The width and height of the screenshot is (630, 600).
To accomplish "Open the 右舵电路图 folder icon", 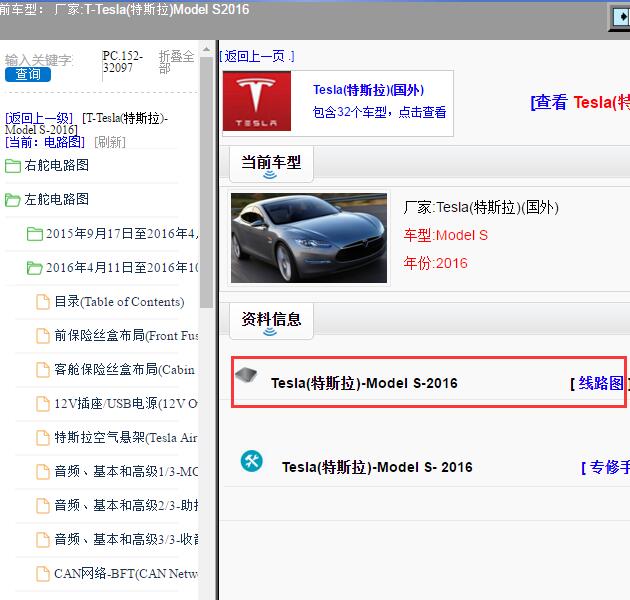I will tap(12, 166).
